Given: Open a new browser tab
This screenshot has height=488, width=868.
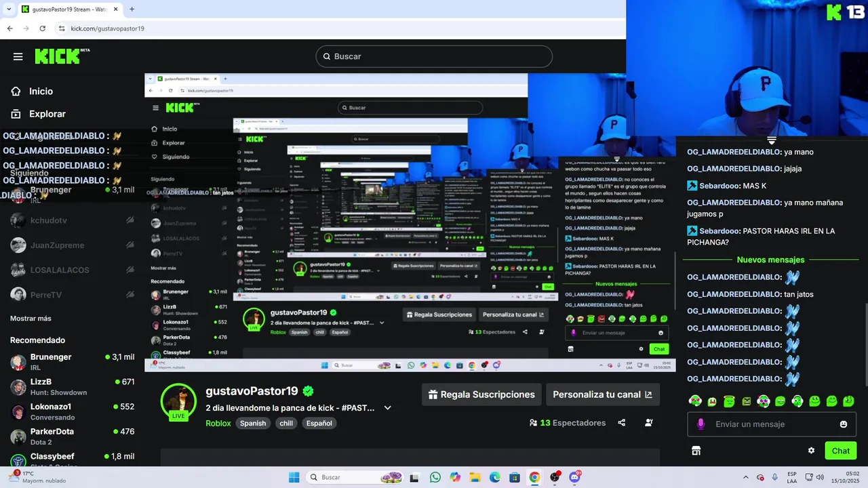Looking at the screenshot, I should pos(132,9).
